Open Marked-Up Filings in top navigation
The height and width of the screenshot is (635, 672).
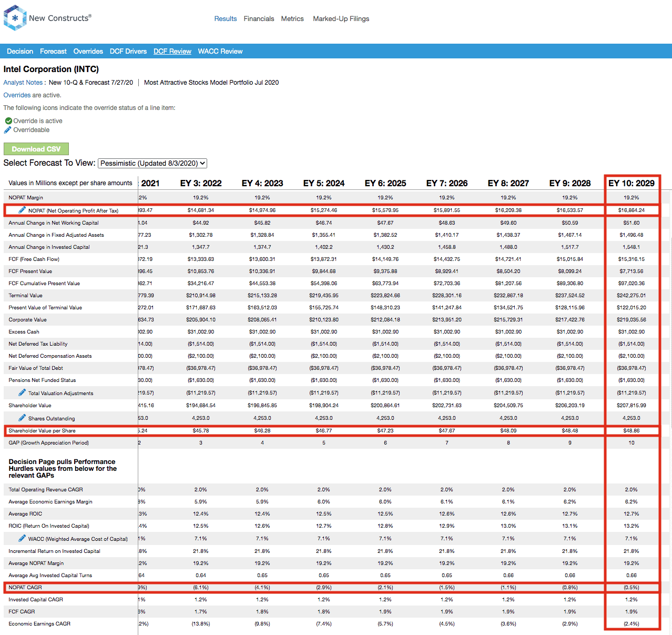(x=341, y=19)
